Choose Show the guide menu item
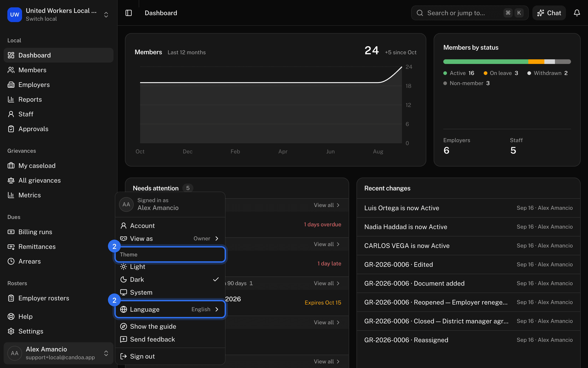 tap(170, 326)
